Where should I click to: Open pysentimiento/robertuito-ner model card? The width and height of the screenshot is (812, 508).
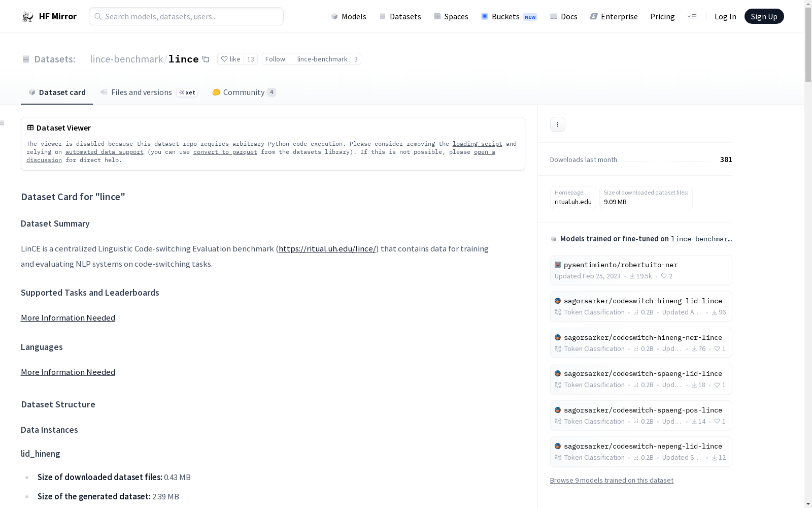[x=641, y=270]
